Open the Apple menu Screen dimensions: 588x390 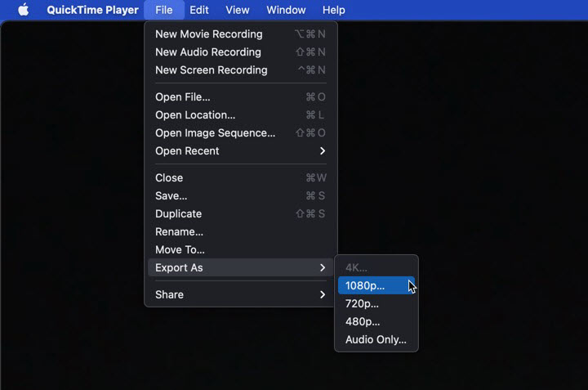(23, 10)
